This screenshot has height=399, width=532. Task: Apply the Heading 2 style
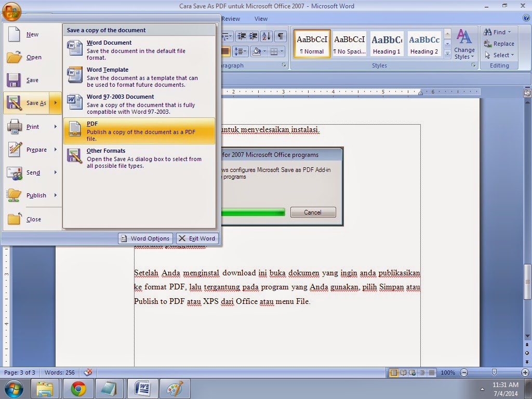pos(424,44)
